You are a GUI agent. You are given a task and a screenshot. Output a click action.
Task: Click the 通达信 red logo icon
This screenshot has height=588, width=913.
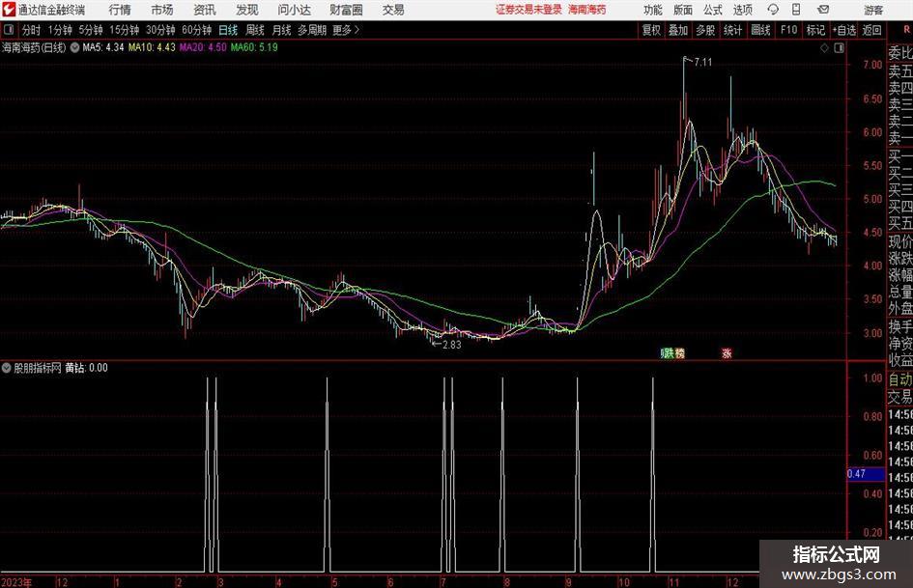(9, 10)
